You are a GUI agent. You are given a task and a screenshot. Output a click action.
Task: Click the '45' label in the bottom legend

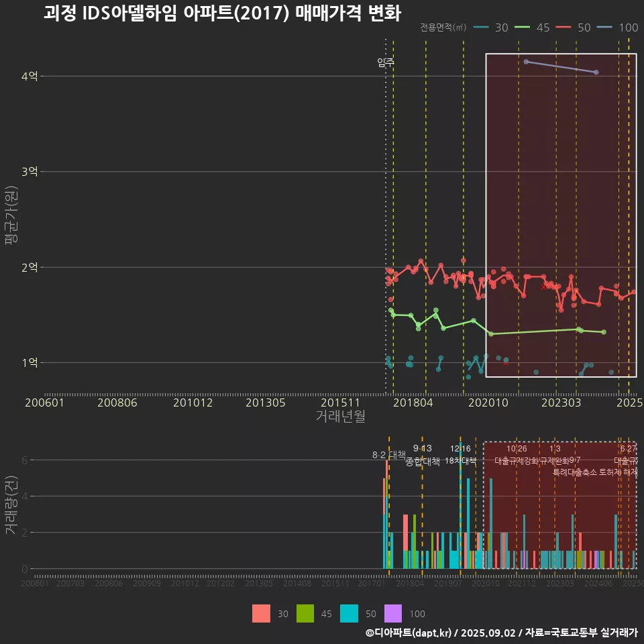(x=327, y=614)
